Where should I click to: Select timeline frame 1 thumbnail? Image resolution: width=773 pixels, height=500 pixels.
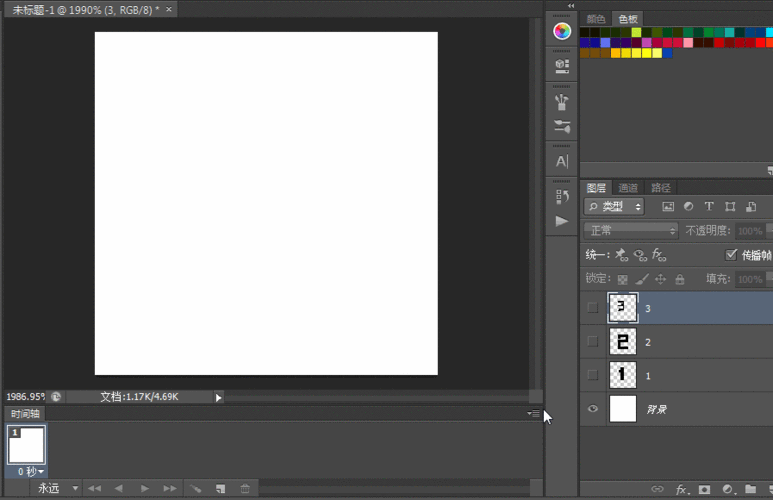27,445
